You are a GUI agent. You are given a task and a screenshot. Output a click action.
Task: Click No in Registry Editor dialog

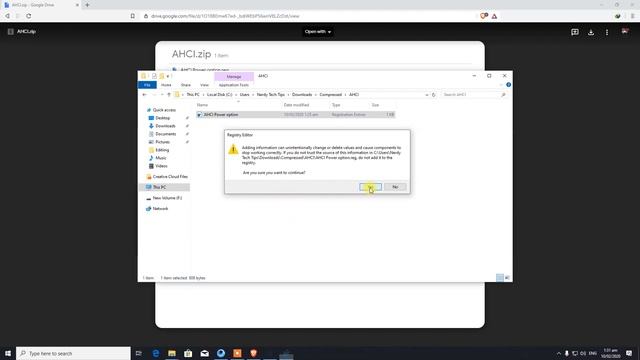395,187
